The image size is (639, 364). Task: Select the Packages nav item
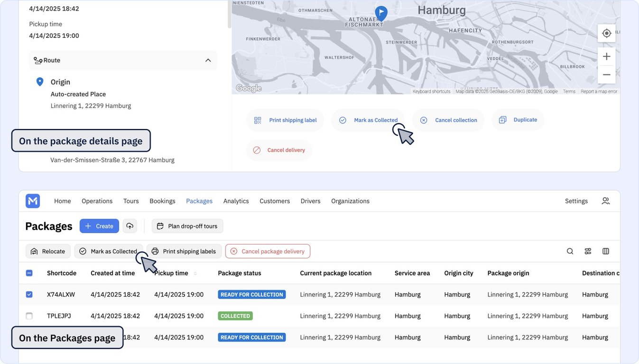[199, 201]
